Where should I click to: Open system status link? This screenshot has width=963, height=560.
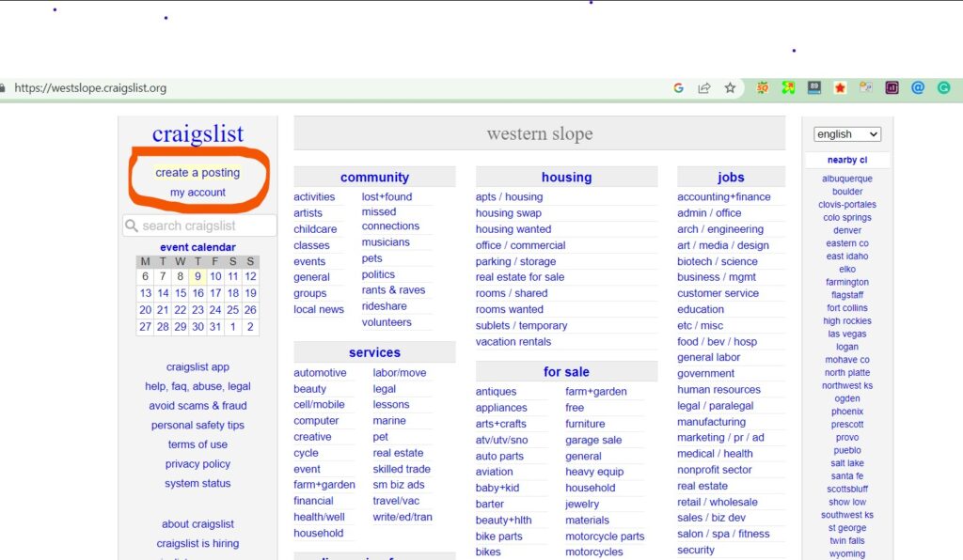click(197, 483)
